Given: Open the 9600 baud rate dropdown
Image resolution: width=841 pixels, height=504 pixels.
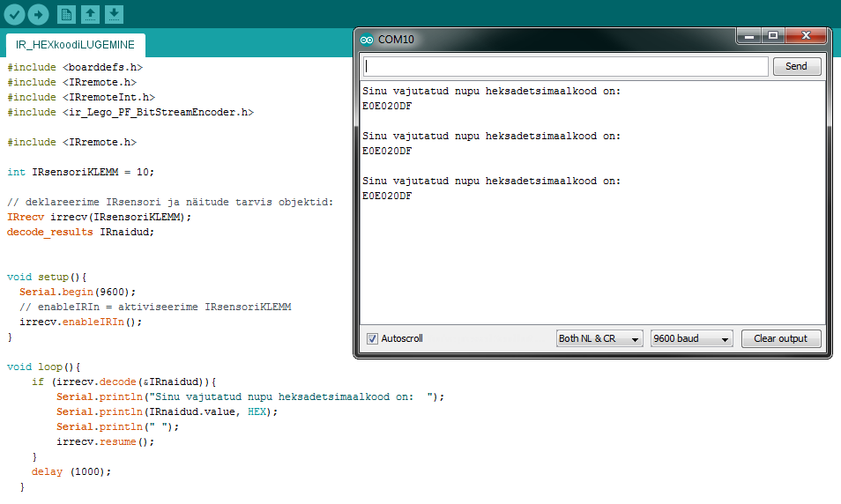Looking at the screenshot, I should (691, 338).
